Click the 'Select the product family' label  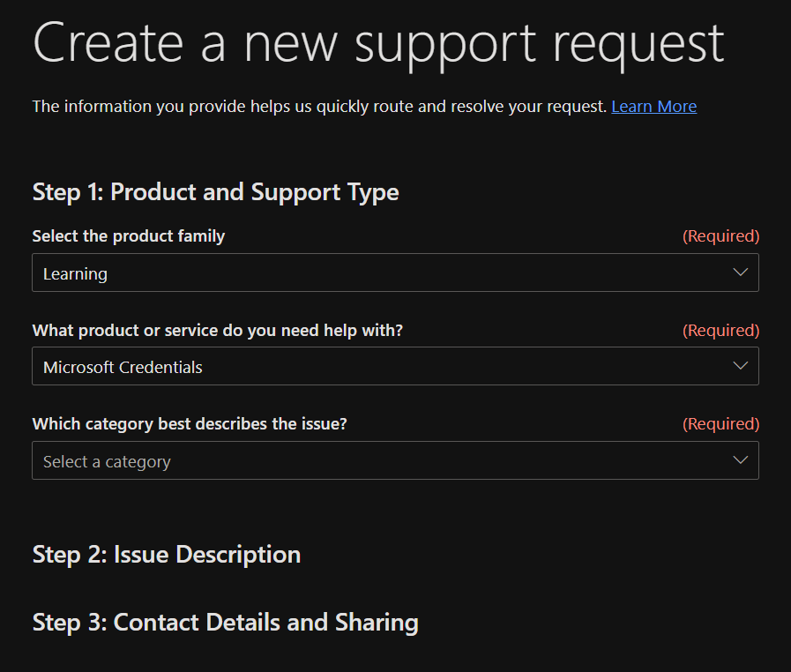129,236
